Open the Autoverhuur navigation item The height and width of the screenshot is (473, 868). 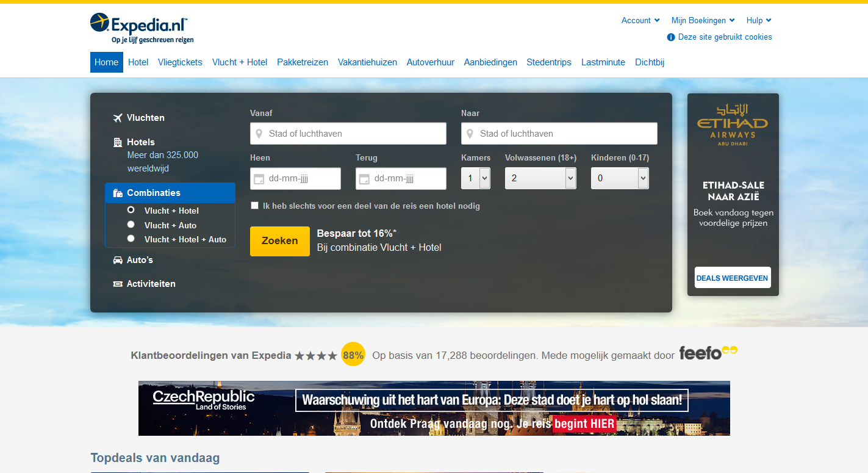[431, 62]
